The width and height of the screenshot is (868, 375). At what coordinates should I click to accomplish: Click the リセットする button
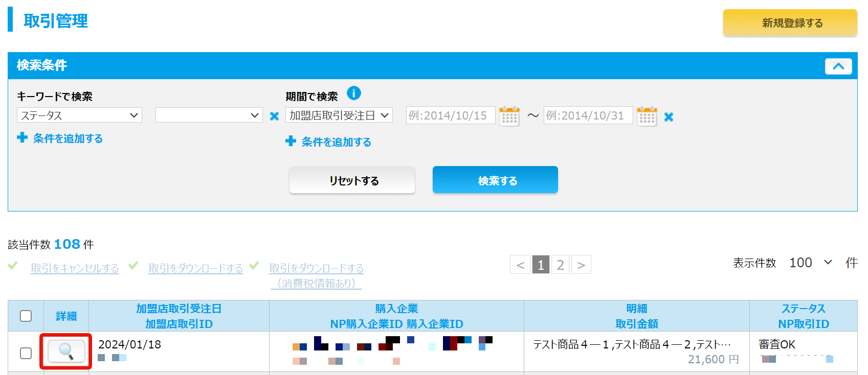(x=352, y=180)
